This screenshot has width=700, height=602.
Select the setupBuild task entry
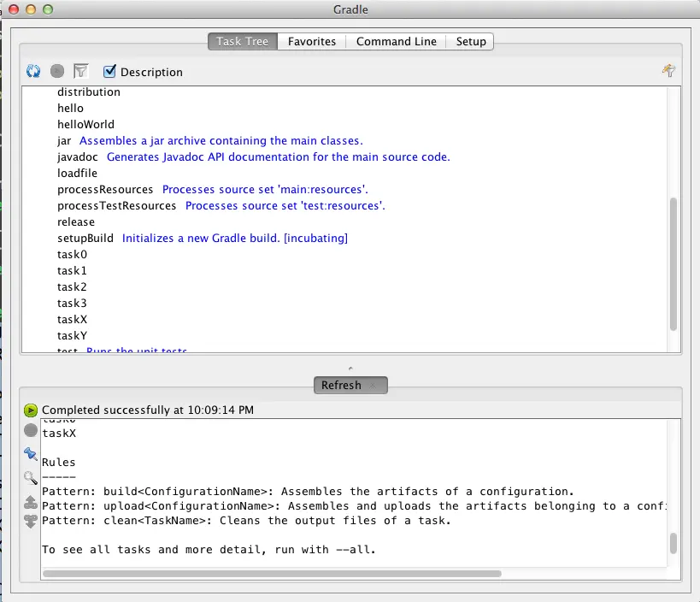pos(85,239)
